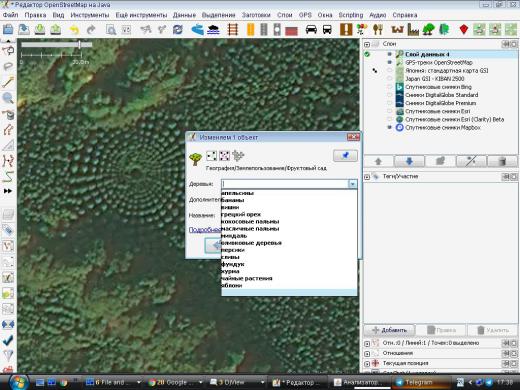The height and width of the screenshot is (390, 520).
Task: Click the Добавить button in tags panel
Action: click(389, 330)
